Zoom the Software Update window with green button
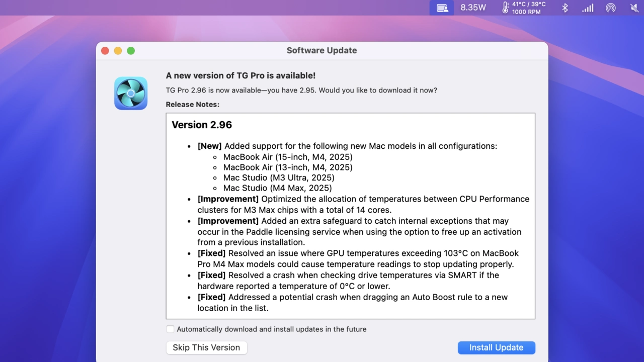Image resolution: width=644 pixels, height=362 pixels. pyautogui.click(x=131, y=51)
